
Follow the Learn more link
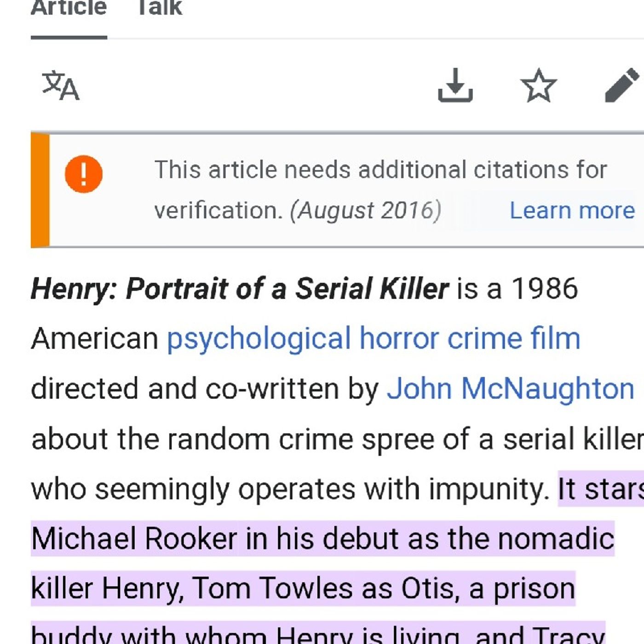point(572,211)
